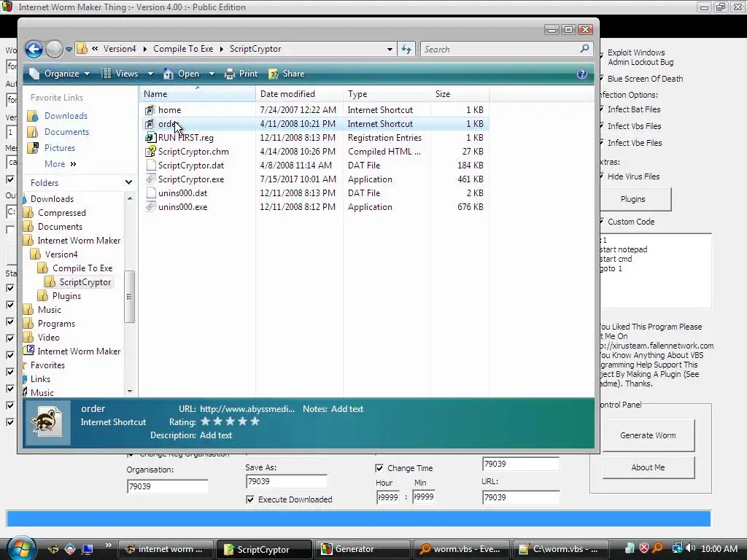Switch to C:\worm.vbs notepad taskbar window
The height and width of the screenshot is (560, 747).
click(x=560, y=549)
